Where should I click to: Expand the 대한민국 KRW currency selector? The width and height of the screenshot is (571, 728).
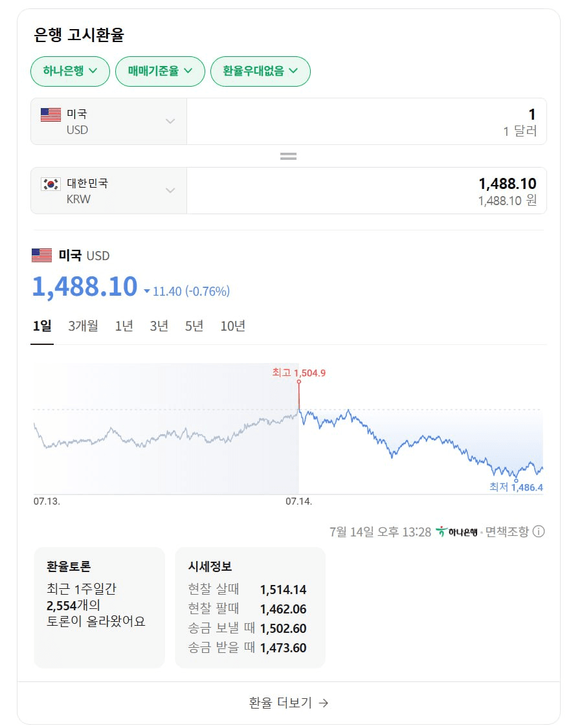click(109, 191)
